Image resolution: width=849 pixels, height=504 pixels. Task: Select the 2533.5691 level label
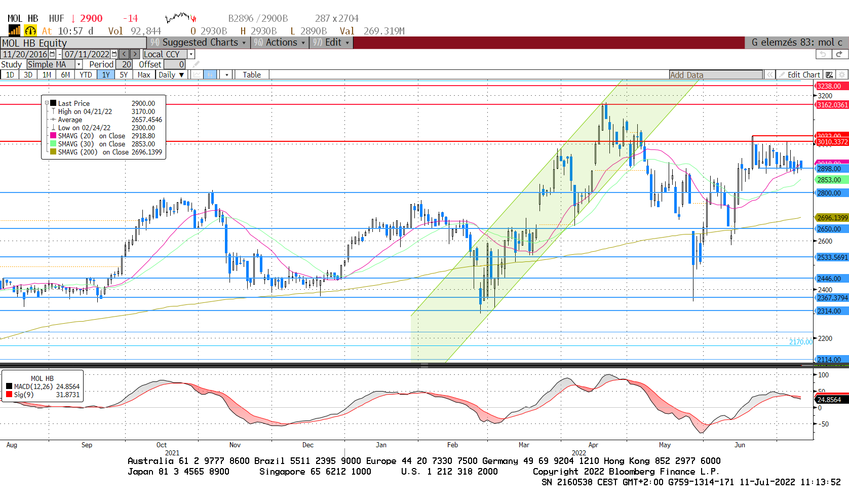click(832, 257)
